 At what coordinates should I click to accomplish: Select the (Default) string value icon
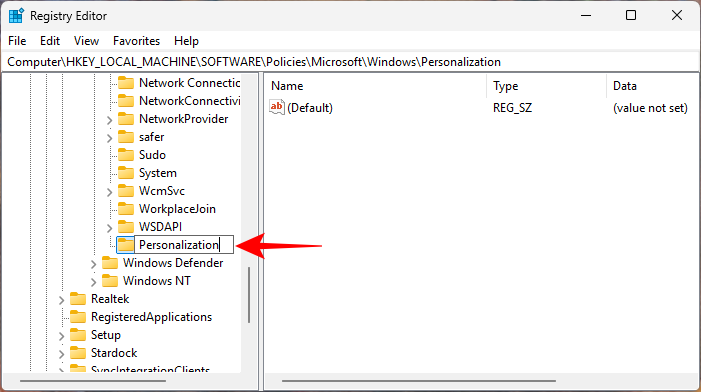click(277, 108)
